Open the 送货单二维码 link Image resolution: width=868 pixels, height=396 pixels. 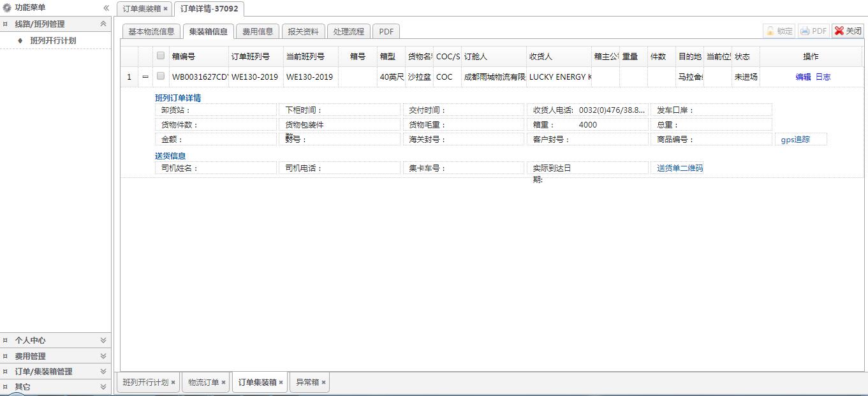[680, 168]
